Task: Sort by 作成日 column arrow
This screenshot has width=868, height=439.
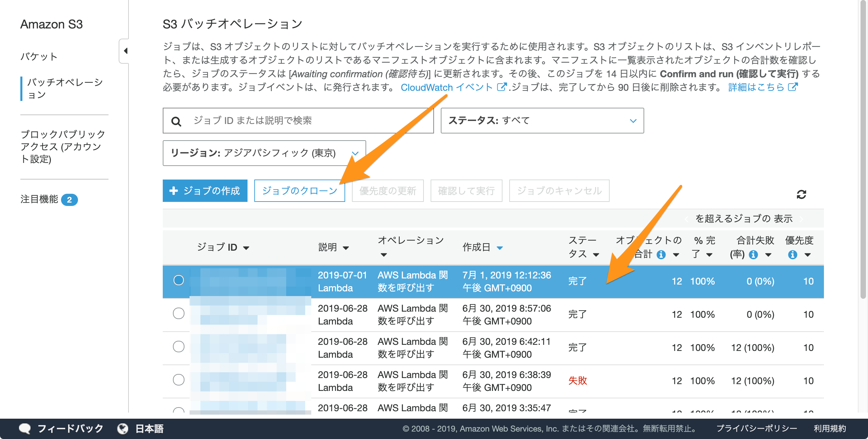Action: pos(500,248)
